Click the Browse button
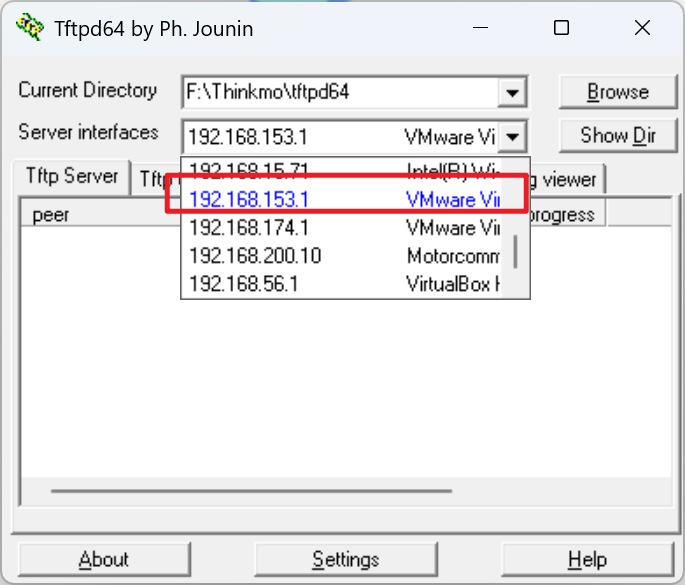 pyautogui.click(x=618, y=92)
